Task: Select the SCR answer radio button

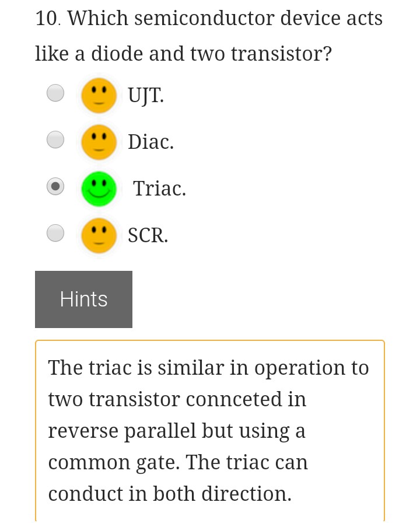Action: (x=55, y=232)
